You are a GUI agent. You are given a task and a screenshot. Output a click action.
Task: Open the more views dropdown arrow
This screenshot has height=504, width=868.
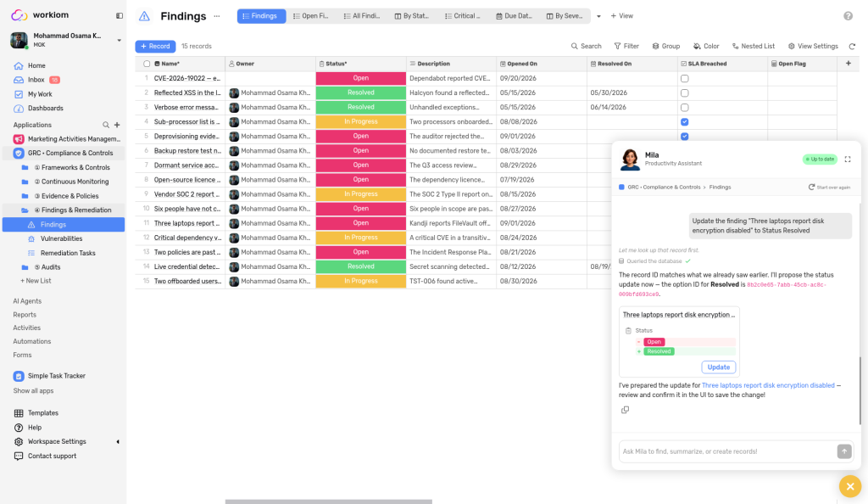pos(598,17)
